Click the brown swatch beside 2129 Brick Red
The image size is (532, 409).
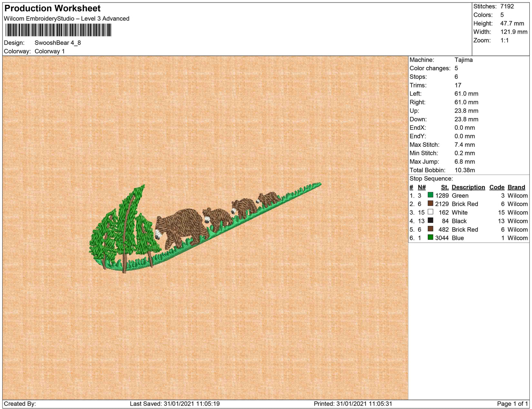click(x=430, y=203)
